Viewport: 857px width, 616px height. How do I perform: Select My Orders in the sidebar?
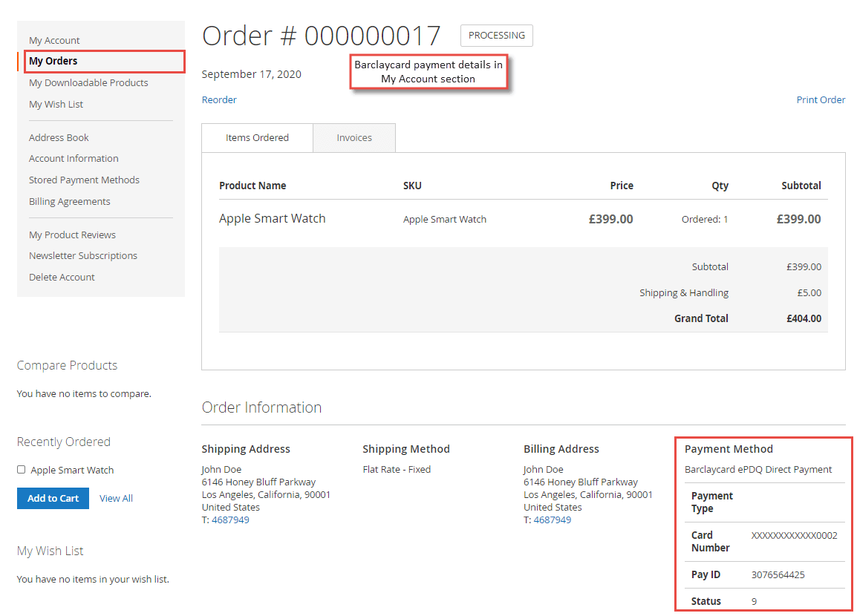(53, 61)
